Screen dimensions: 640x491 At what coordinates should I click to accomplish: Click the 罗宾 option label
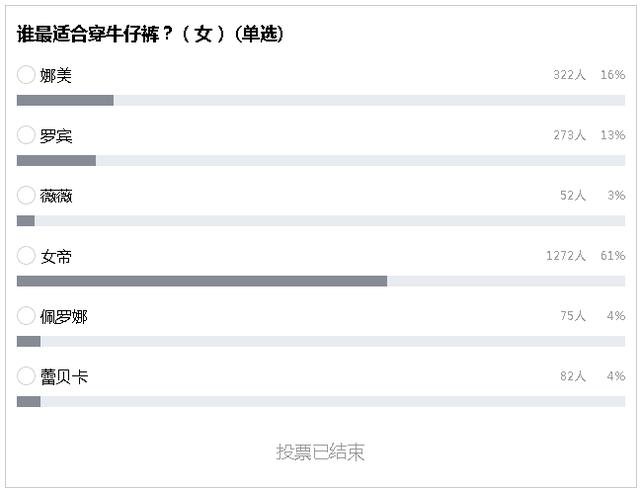click(56, 135)
